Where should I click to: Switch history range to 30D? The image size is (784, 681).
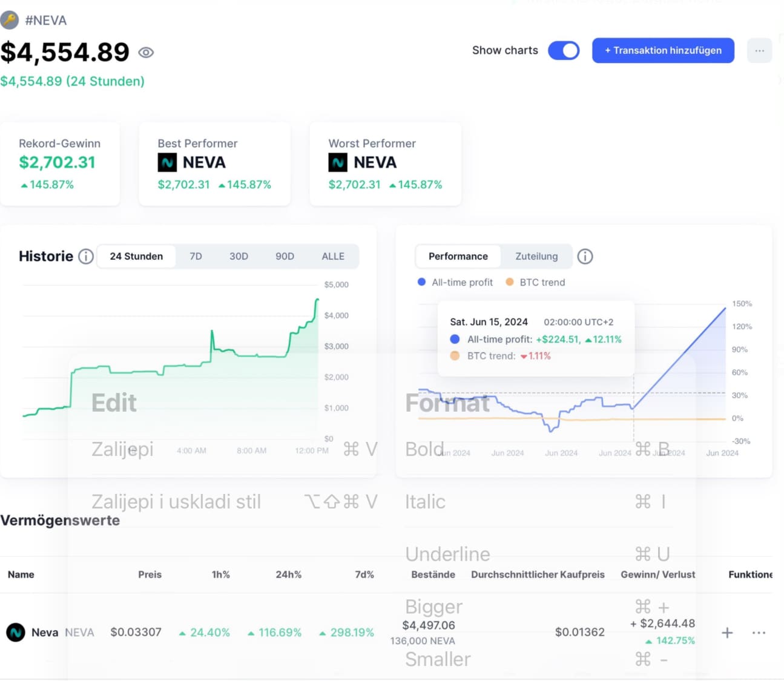tap(239, 257)
